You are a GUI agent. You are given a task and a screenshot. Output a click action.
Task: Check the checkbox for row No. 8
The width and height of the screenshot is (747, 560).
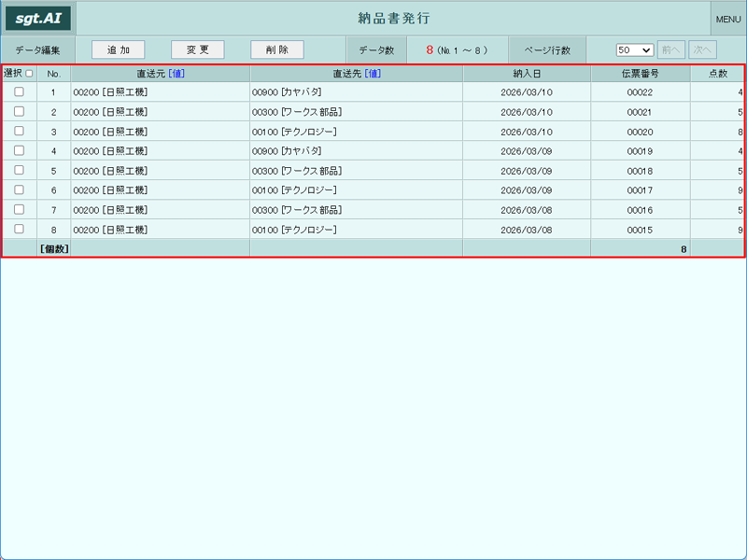pos(19,229)
